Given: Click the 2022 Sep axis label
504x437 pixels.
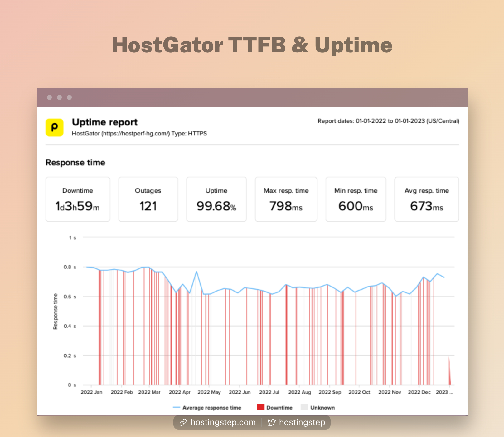Looking at the screenshot, I should pyautogui.click(x=330, y=392).
